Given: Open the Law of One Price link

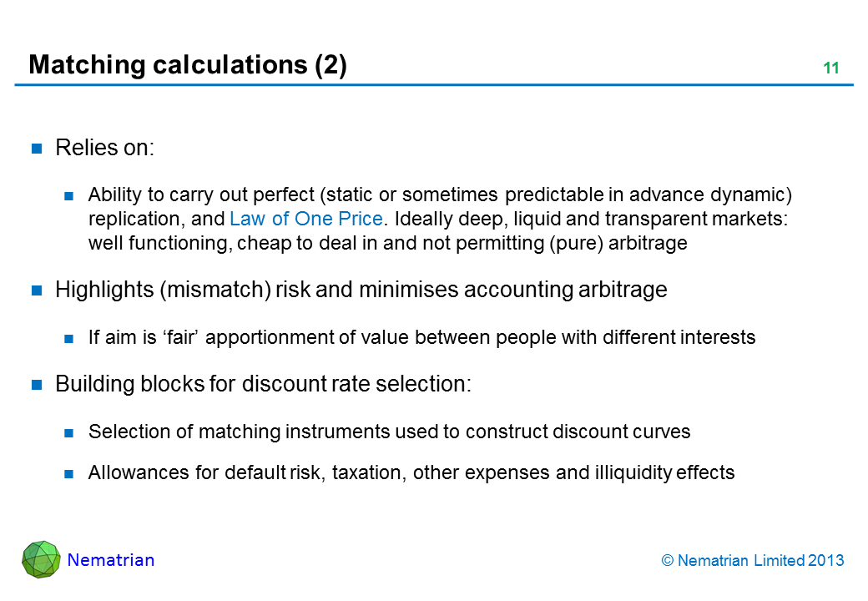Looking at the screenshot, I should [x=306, y=220].
